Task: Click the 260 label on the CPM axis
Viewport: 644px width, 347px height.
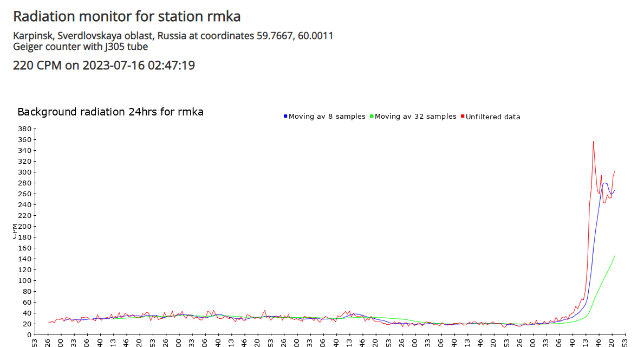Action: 24,194
